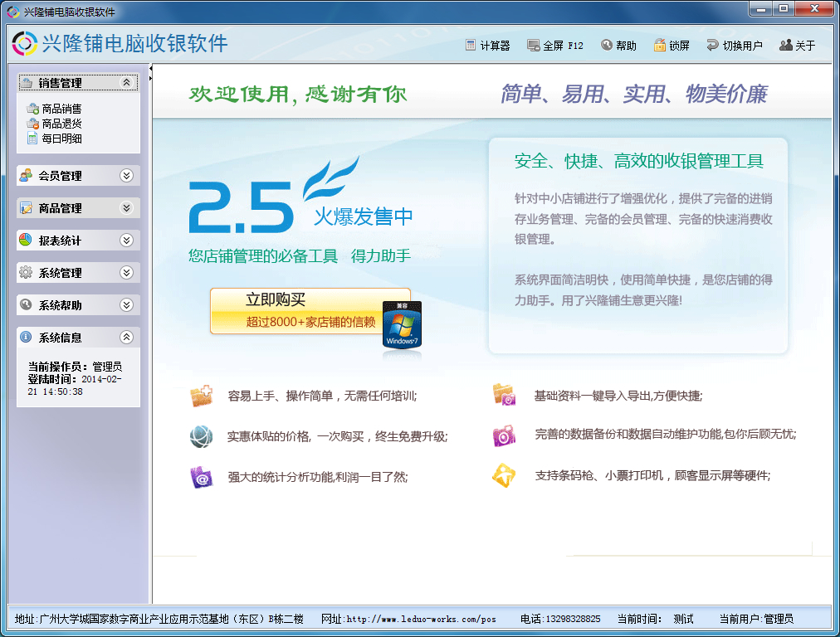The image size is (840, 637).
Task: Click 切换用户 to switch user
Action: coord(734,46)
